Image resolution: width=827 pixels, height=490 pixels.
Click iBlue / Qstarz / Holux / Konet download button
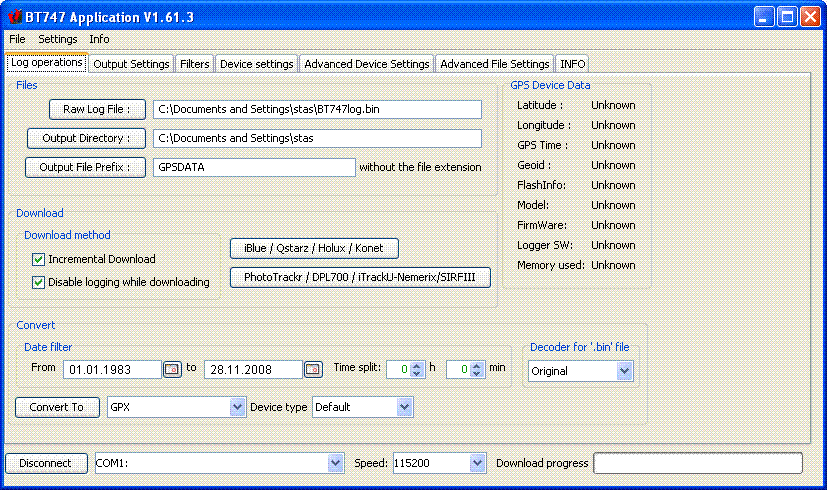tap(313, 248)
